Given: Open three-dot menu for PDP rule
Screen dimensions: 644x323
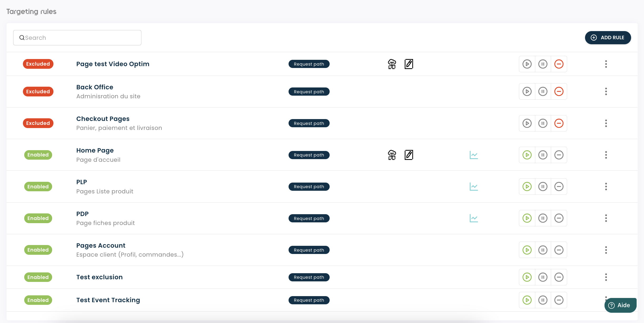Looking at the screenshot, I should click(x=606, y=218).
